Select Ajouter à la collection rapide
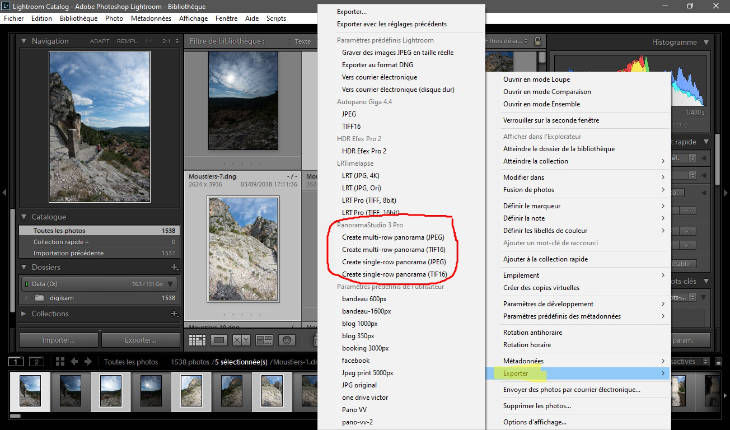The height and width of the screenshot is (430, 730). pos(545,259)
